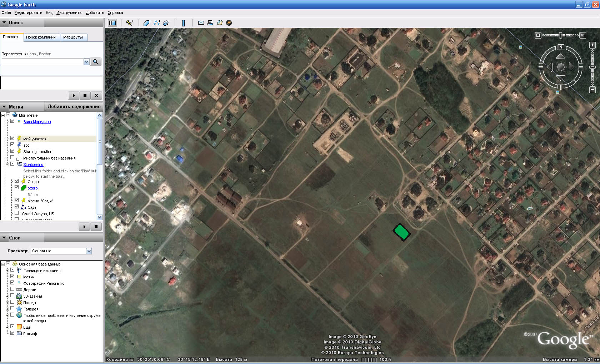
Task: Open the ruler measurement tool
Action: click(183, 23)
